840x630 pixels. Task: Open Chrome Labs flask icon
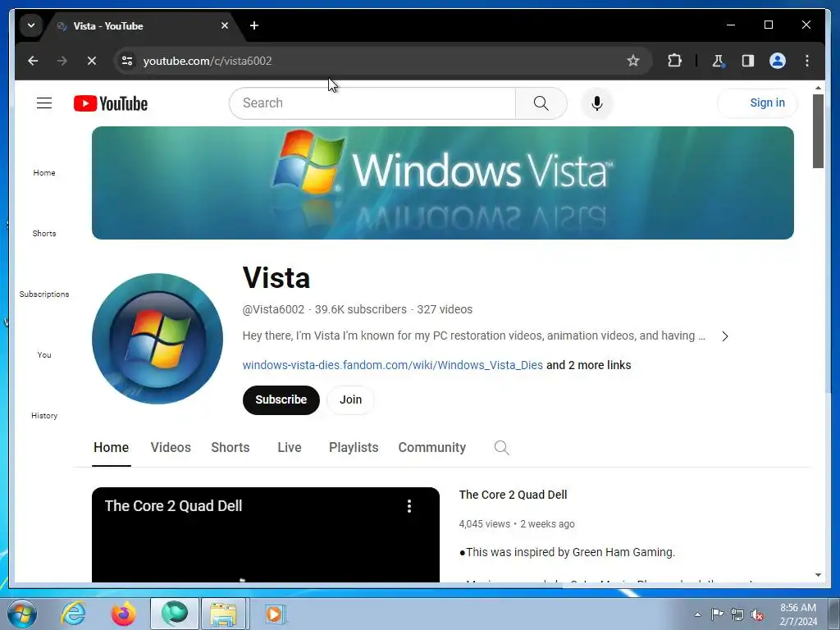pos(718,61)
